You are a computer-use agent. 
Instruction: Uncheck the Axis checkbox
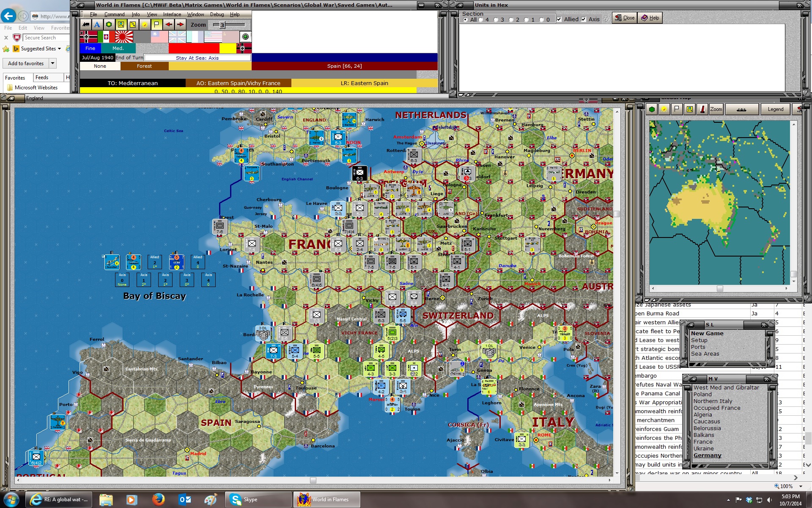(x=584, y=19)
